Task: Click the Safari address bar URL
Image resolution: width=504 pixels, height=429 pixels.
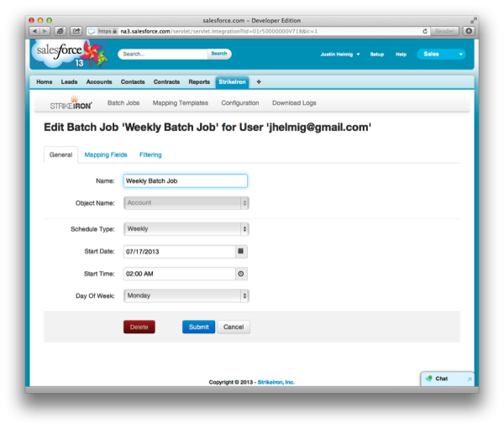Action: (x=218, y=31)
